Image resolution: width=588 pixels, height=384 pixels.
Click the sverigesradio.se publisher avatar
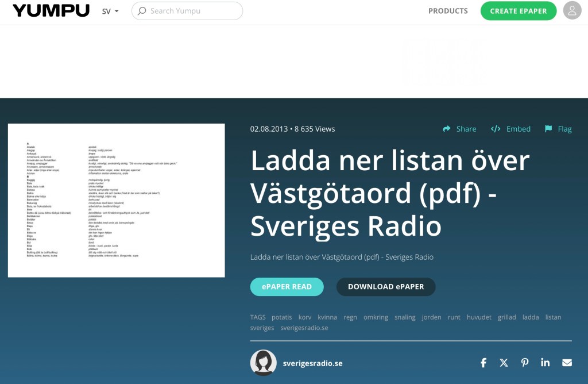point(263,363)
